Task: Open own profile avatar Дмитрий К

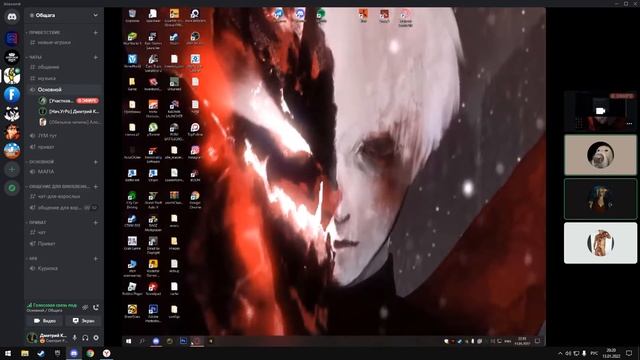Action: point(32,338)
